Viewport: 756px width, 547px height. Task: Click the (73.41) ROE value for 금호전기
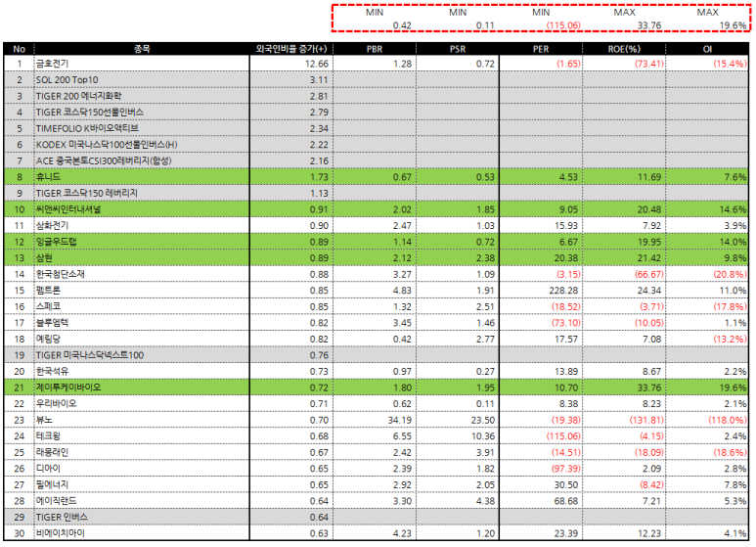pyautogui.click(x=649, y=64)
